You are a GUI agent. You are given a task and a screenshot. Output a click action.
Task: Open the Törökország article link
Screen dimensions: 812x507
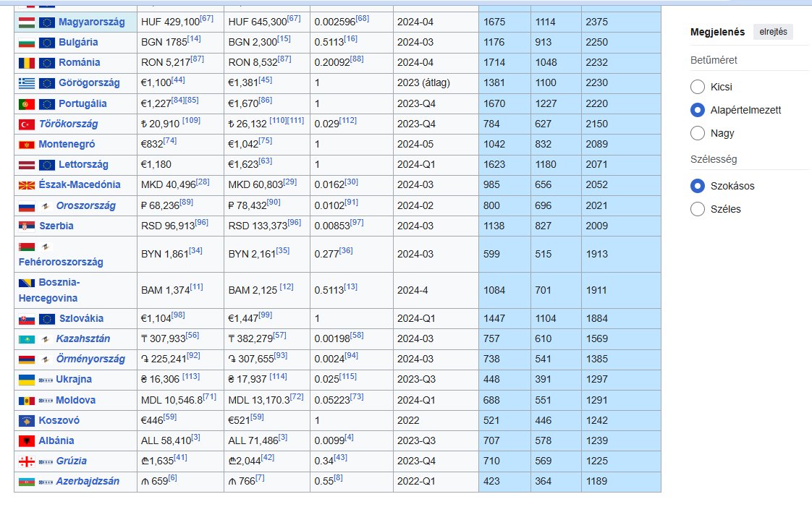click(x=68, y=124)
